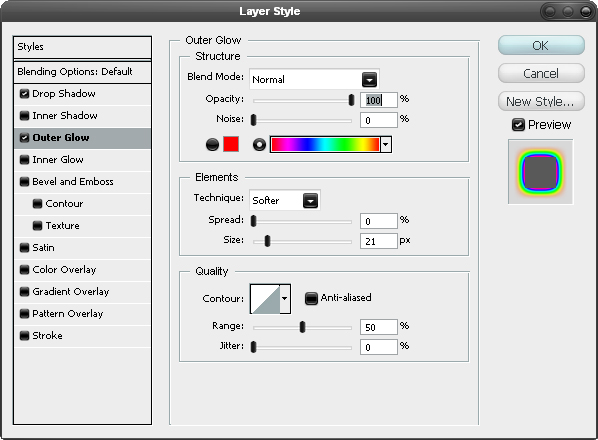Click the OK button

point(541,46)
